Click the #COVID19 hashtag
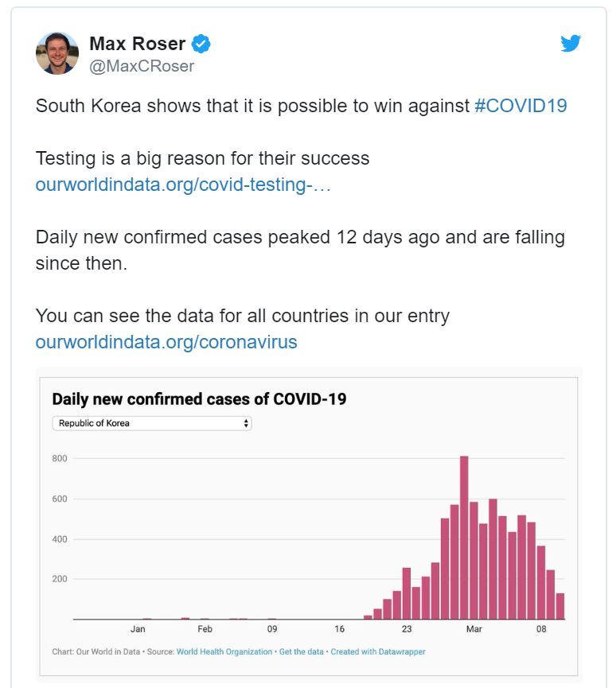The height and width of the screenshot is (688, 616). pos(520,107)
